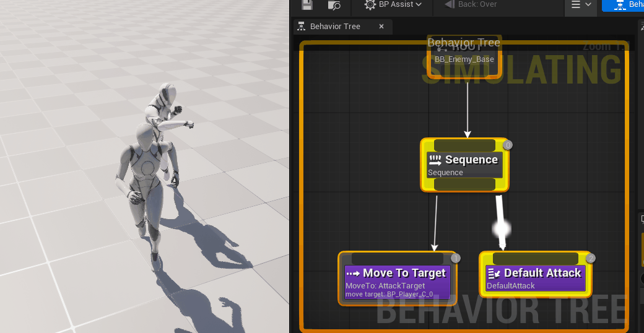
Task: Select the Behavior Tree tab
Action: click(334, 27)
